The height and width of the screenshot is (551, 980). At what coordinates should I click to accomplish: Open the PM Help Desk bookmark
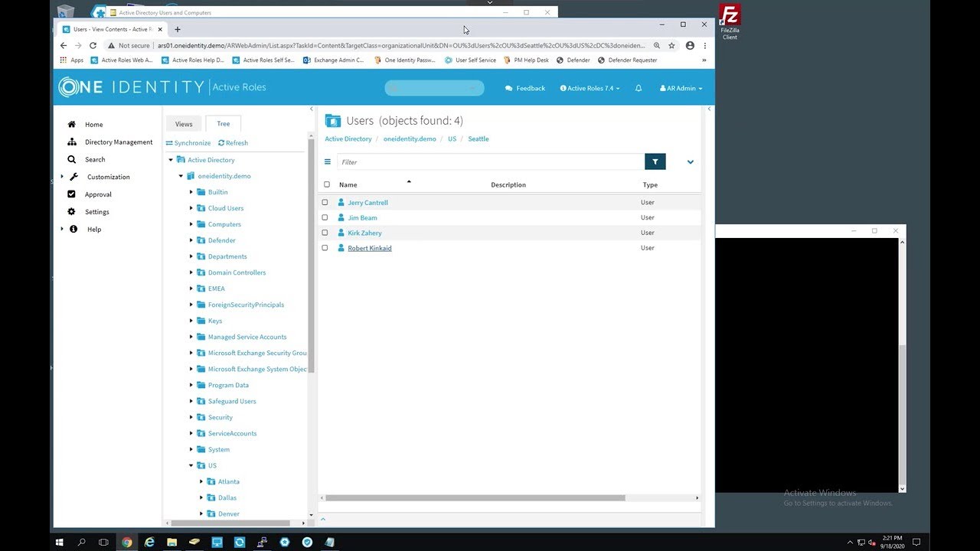526,60
